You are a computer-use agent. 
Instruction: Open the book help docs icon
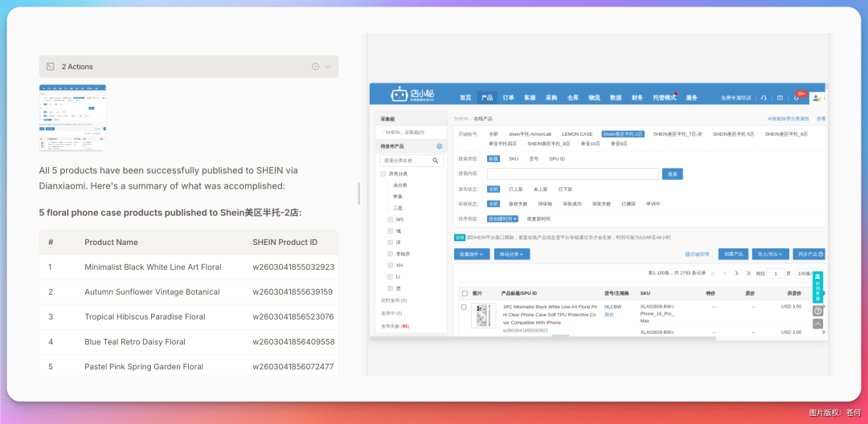coord(780,98)
